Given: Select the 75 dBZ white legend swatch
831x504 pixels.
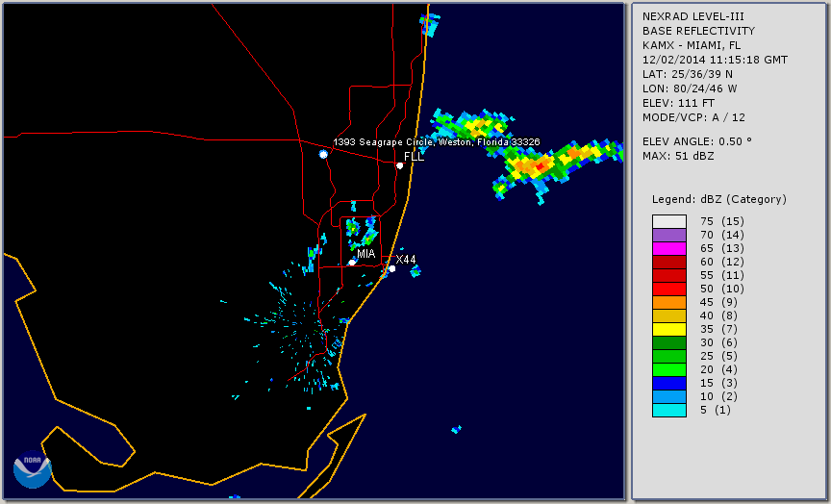Looking at the screenshot, I should (669, 221).
